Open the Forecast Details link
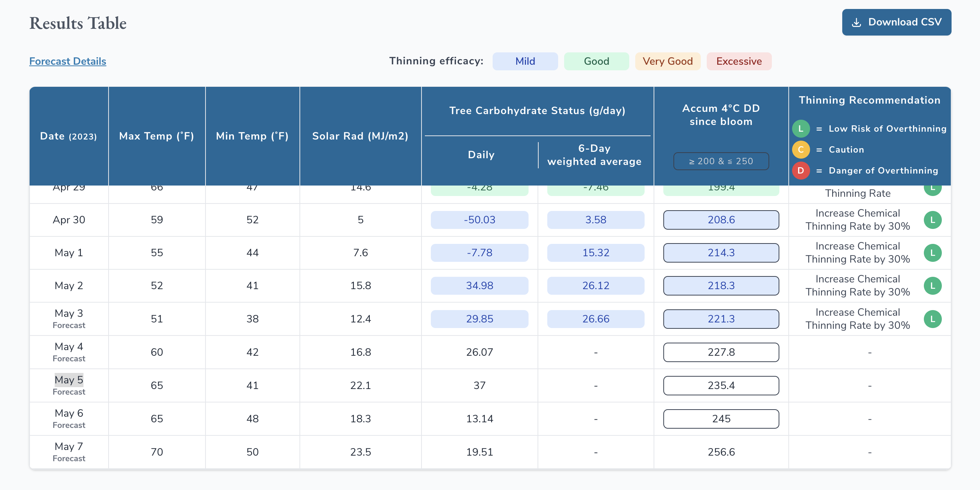Image resolution: width=980 pixels, height=490 pixels. (68, 61)
